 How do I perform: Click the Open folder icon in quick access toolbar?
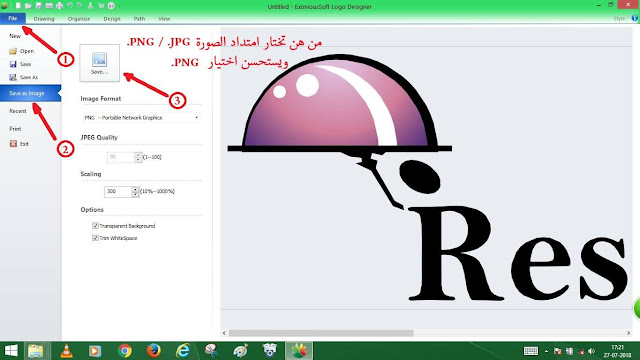pos(28,6)
